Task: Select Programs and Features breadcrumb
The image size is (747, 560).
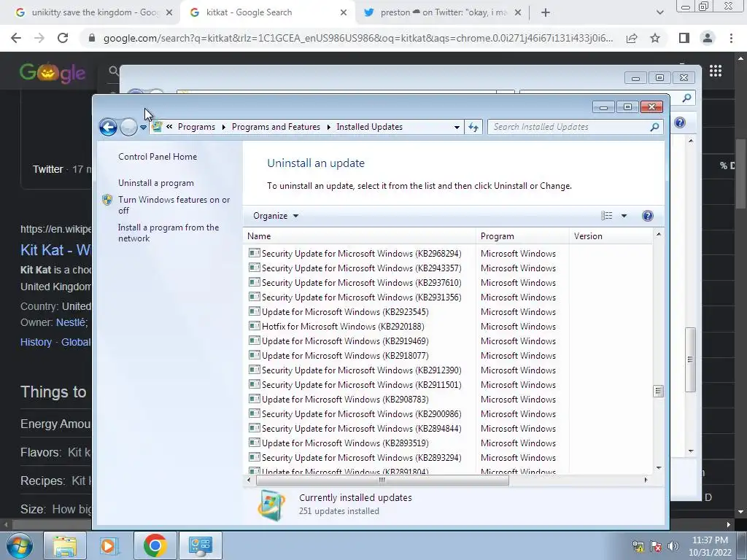Action: [276, 127]
